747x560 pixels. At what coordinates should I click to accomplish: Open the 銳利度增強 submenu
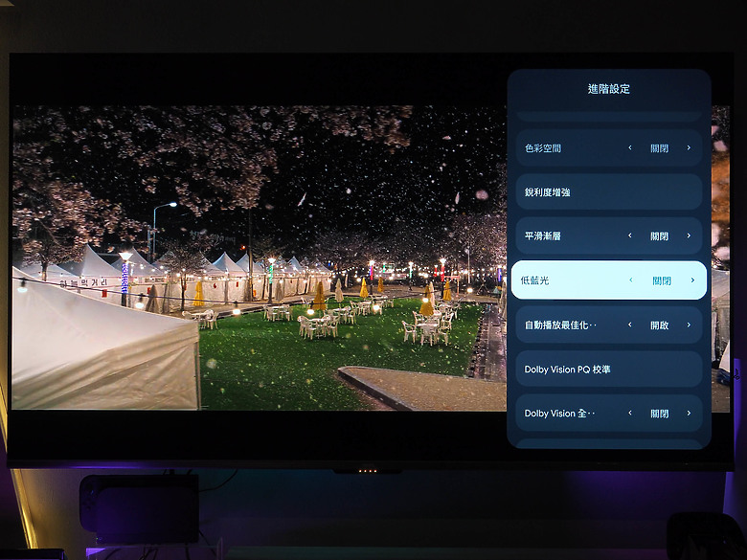coord(609,191)
